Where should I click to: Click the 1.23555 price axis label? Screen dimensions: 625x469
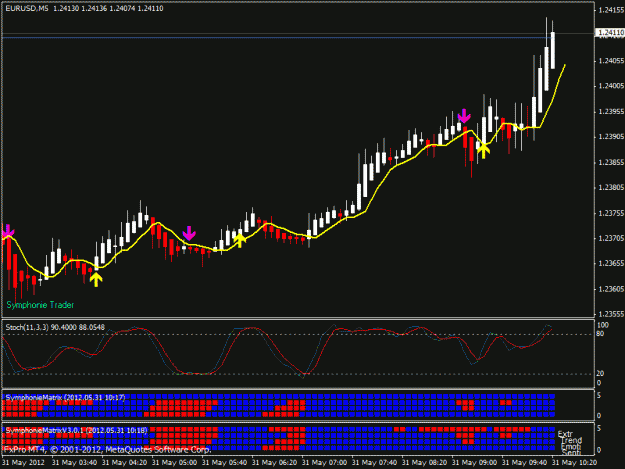coord(611,314)
